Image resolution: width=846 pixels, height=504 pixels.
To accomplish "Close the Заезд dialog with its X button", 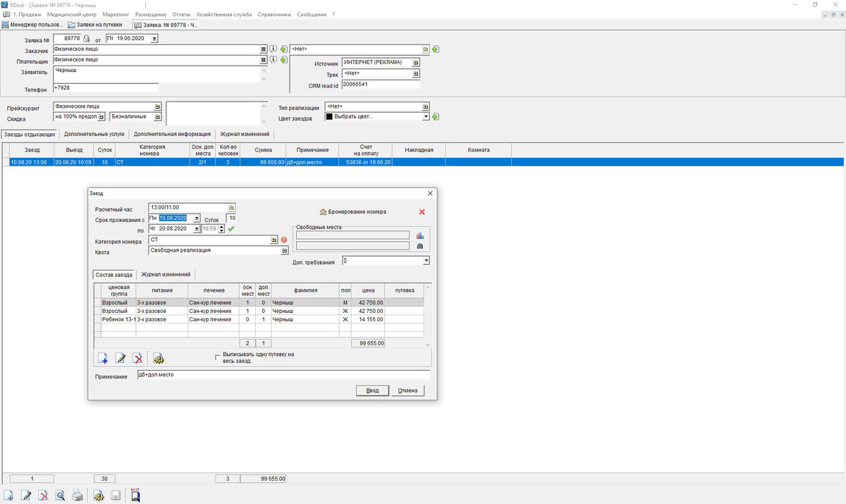I will tap(430, 192).
